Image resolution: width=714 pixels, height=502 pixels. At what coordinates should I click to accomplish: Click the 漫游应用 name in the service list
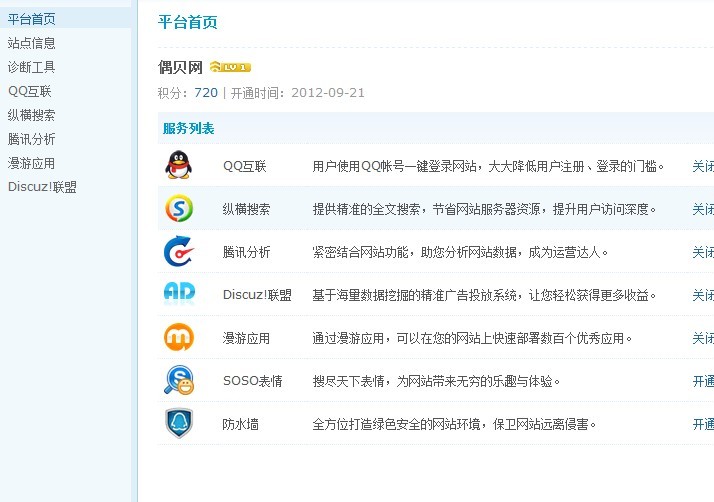point(246,338)
